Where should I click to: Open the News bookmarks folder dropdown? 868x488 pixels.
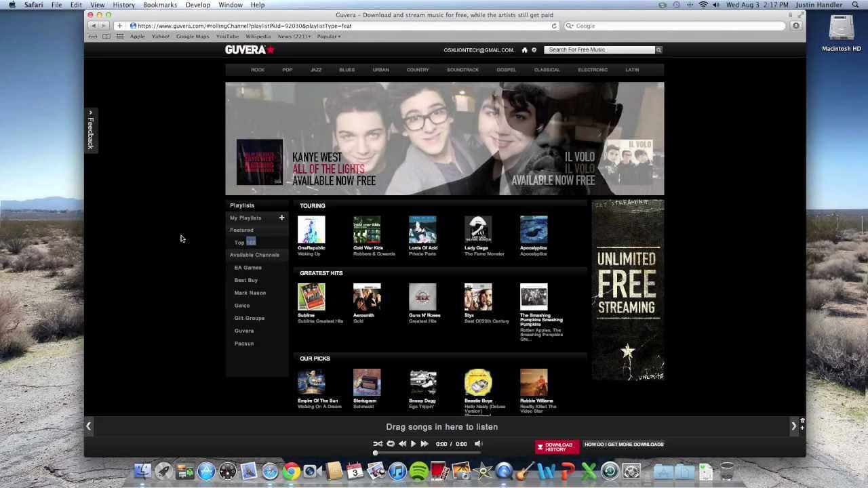pos(294,37)
